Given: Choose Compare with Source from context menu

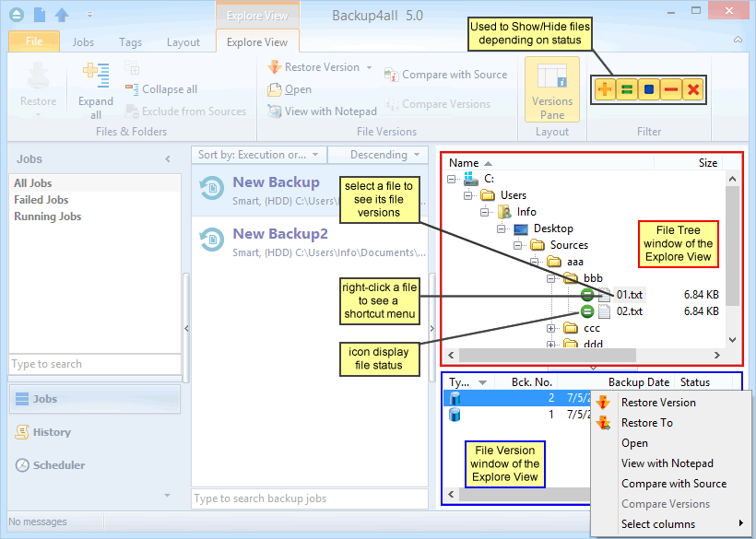Looking at the screenshot, I should [670, 483].
